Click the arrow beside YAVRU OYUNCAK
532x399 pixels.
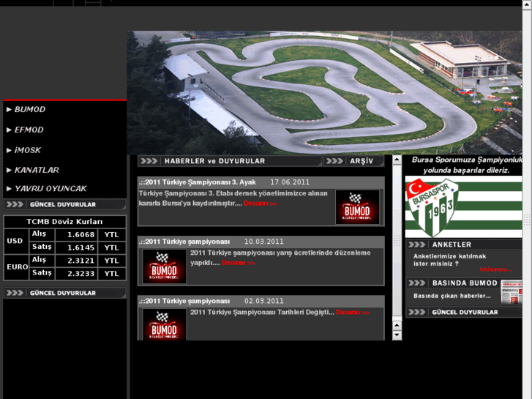[10, 188]
